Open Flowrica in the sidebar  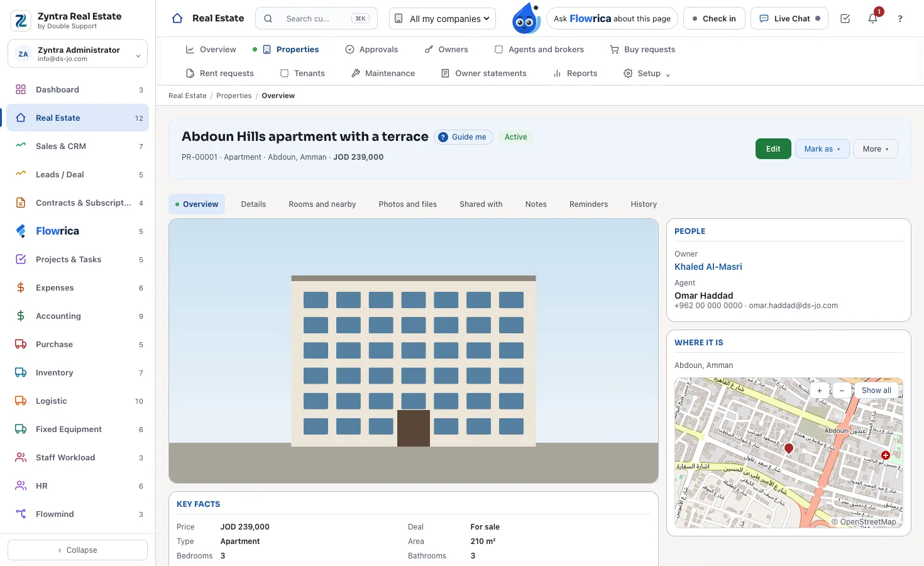(78, 231)
